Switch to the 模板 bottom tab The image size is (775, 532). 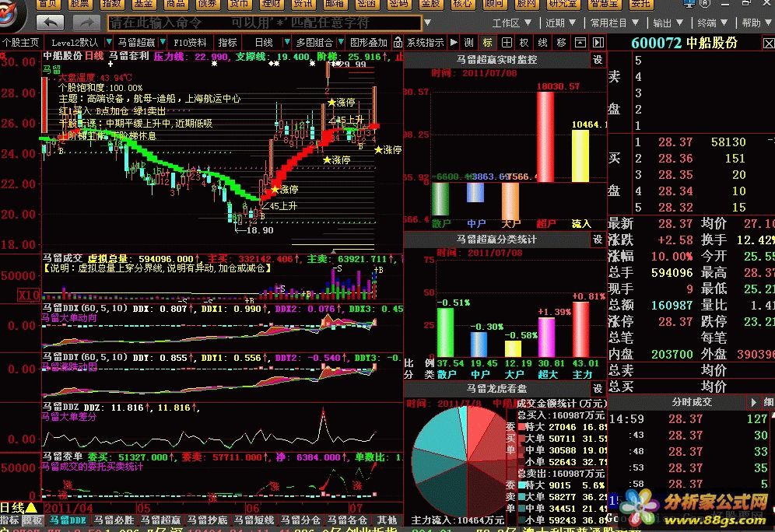point(33,520)
